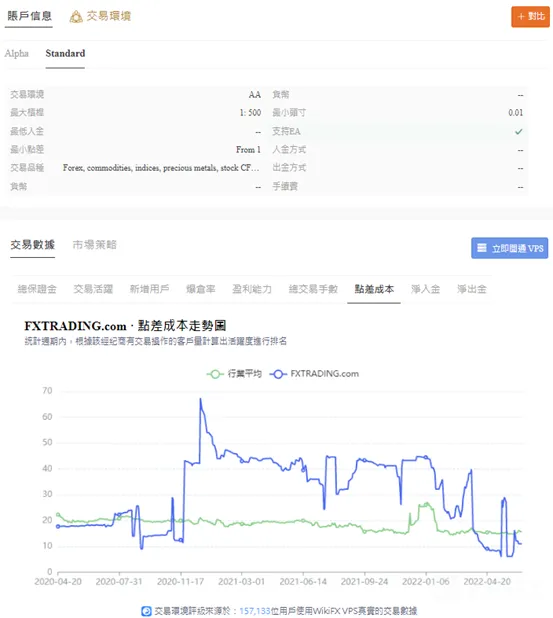Switch to the Alpha account tab
Screen dimensions: 553x618
17,53
